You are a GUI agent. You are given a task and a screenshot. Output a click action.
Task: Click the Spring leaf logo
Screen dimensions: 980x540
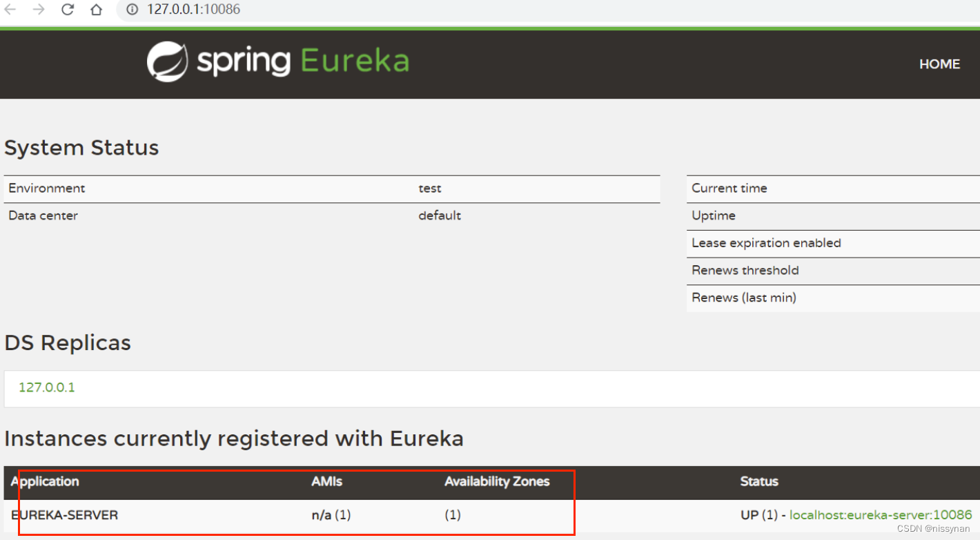coord(167,61)
